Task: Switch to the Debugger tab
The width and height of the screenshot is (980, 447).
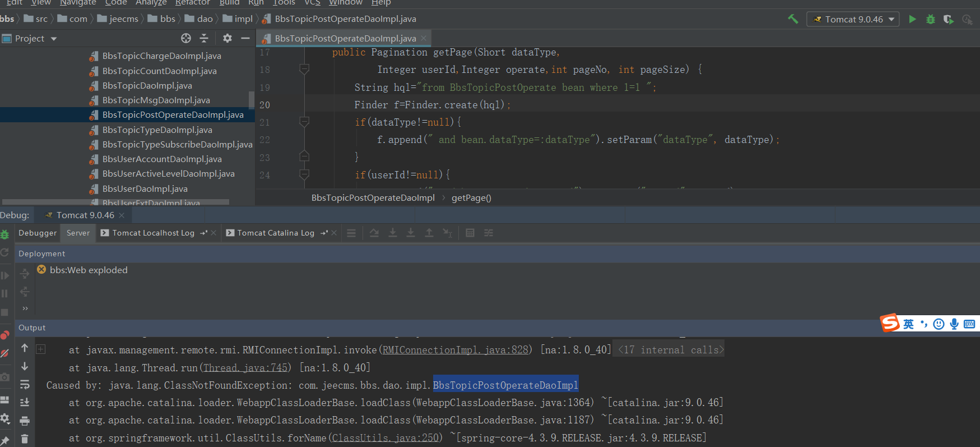Action: tap(38, 233)
